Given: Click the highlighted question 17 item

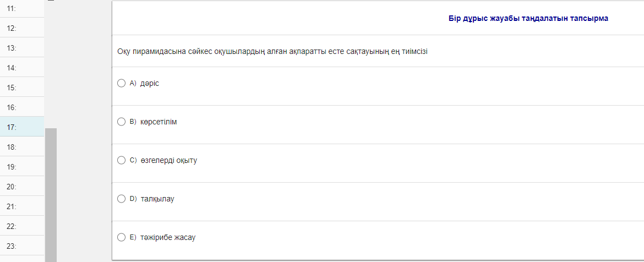Looking at the screenshot, I should pyautogui.click(x=21, y=127).
